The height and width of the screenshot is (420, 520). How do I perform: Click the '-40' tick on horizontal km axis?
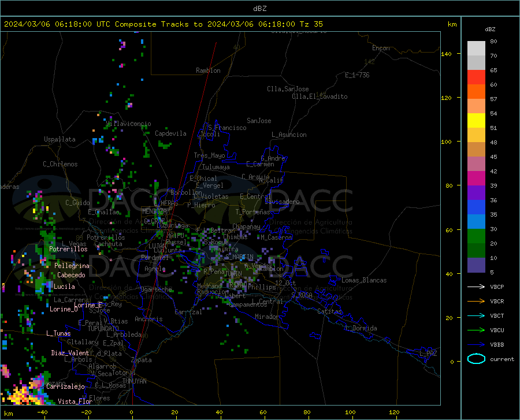pos(42,412)
